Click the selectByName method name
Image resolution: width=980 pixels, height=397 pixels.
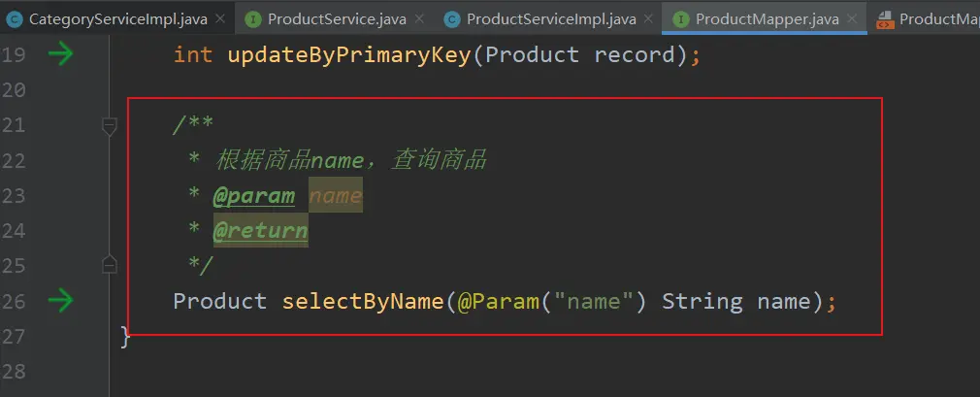coord(363,302)
